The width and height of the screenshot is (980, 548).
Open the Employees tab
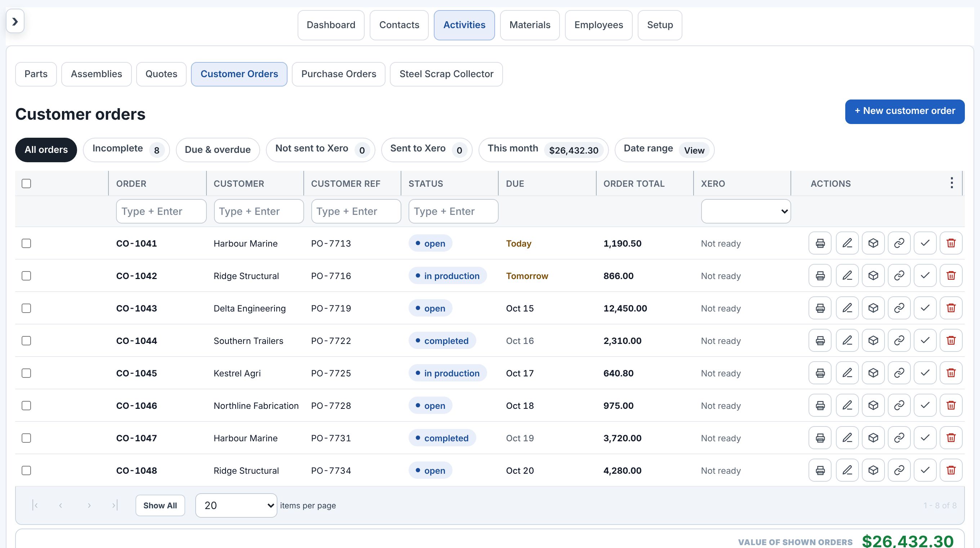(598, 25)
